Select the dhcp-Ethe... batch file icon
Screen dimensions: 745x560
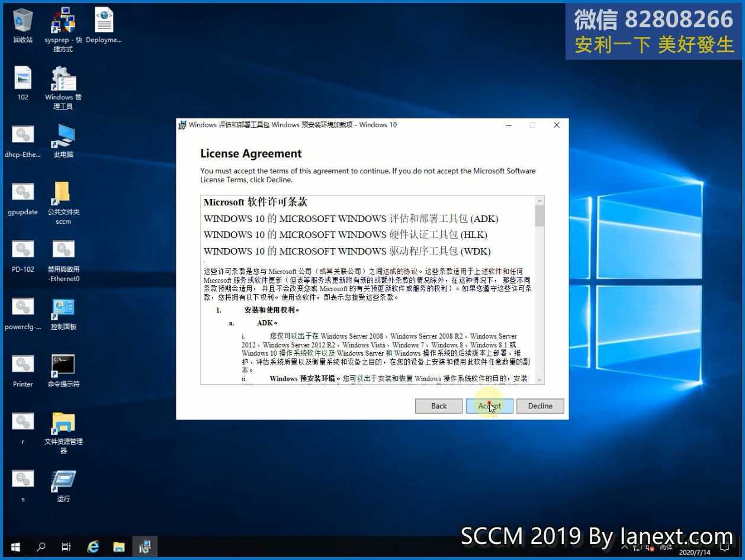coord(23,141)
